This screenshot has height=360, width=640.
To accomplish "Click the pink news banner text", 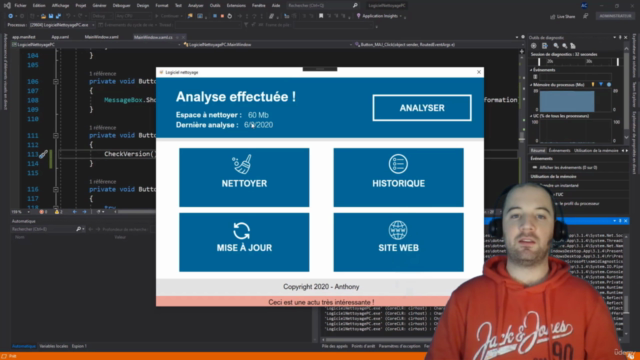I will click(x=321, y=302).
